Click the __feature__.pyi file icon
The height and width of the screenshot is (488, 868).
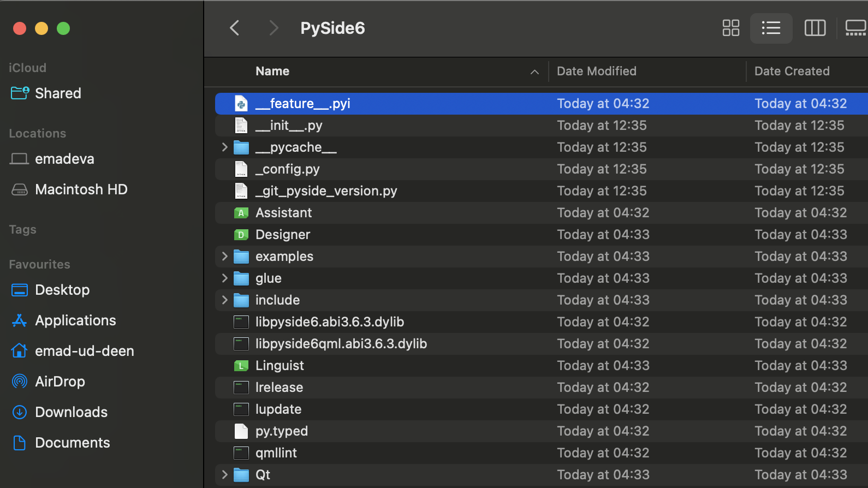click(241, 104)
